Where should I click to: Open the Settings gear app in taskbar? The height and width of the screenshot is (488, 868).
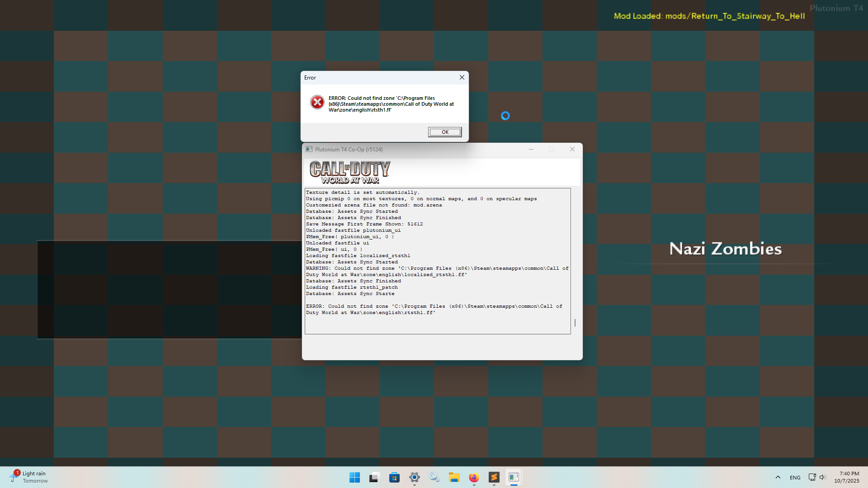coord(414,478)
